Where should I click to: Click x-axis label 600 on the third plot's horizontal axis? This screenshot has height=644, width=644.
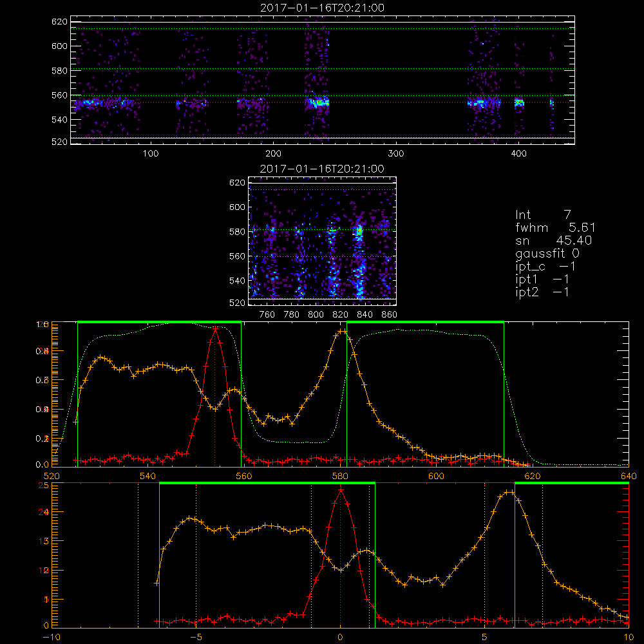(436, 476)
